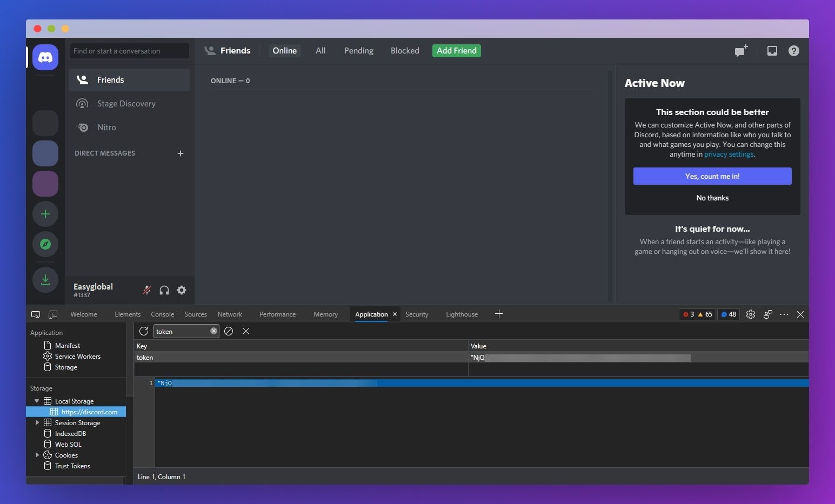This screenshot has height=504, width=835.
Task: Click the Download Apps arrow icon
Action: [45, 280]
